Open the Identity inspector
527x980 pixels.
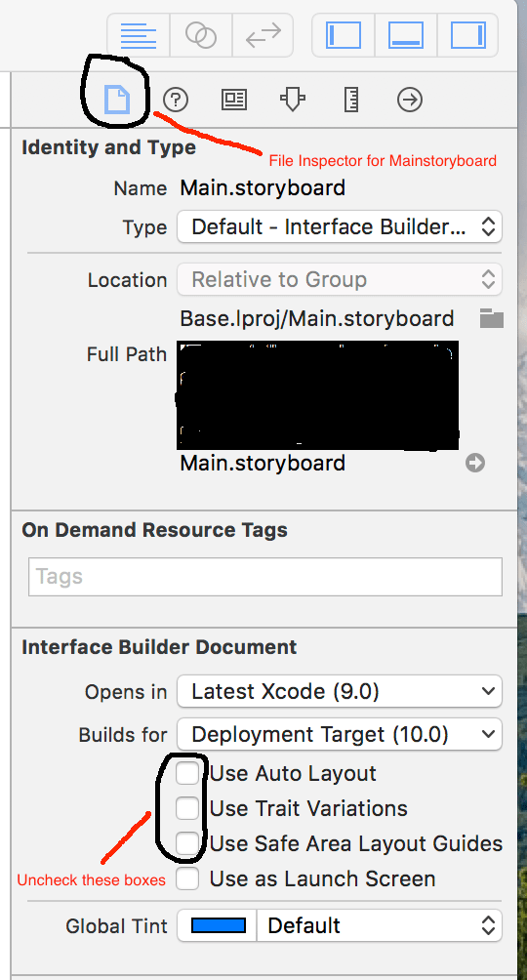pyautogui.click(x=234, y=100)
